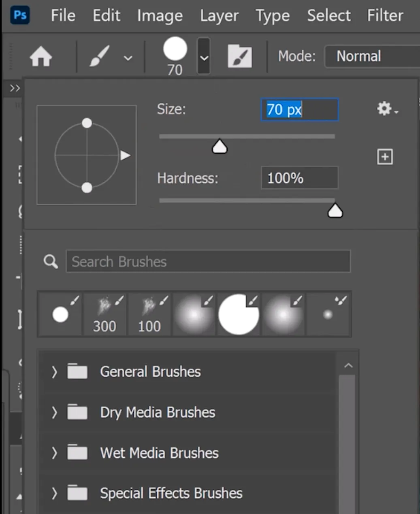Expand the General Brushes folder

click(x=54, y=372)
